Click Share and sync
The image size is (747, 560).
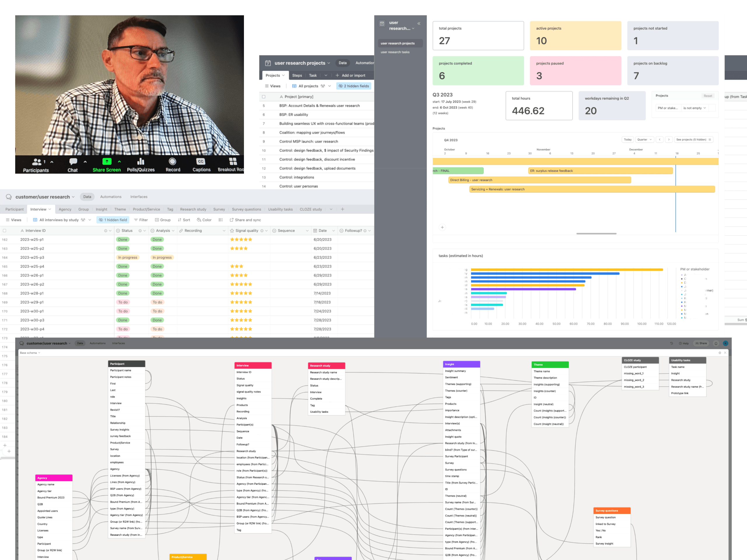[245, 220]
